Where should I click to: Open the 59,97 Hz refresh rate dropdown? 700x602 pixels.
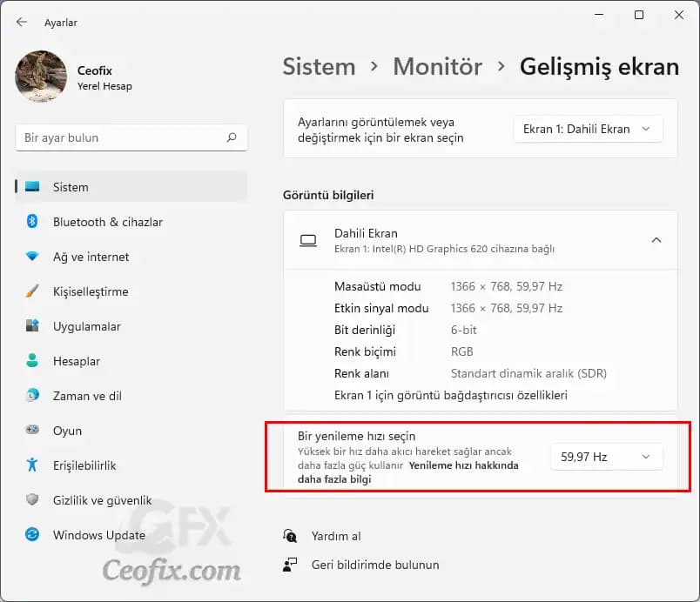(x=606, y=457)
